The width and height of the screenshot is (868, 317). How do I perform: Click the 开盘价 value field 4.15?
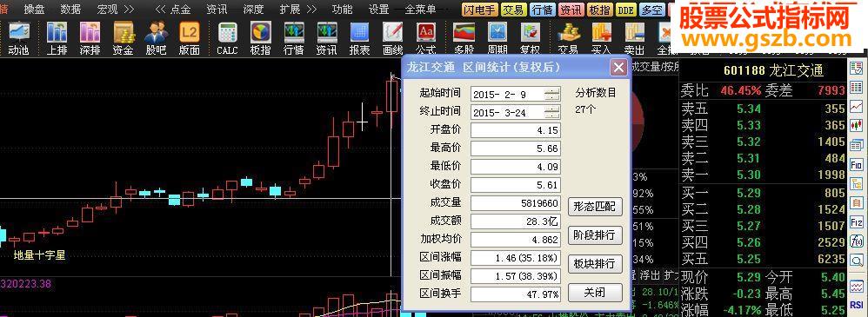point(516,130)
